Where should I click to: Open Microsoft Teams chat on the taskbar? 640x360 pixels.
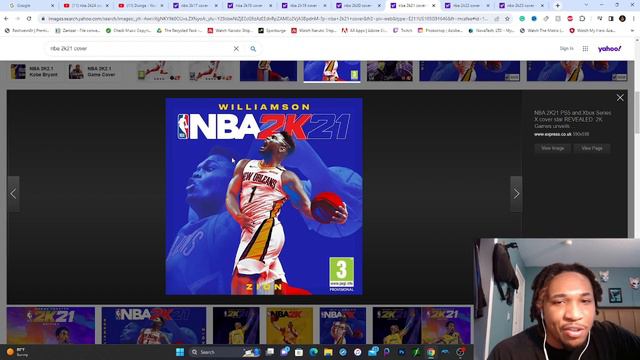(285, 352)
